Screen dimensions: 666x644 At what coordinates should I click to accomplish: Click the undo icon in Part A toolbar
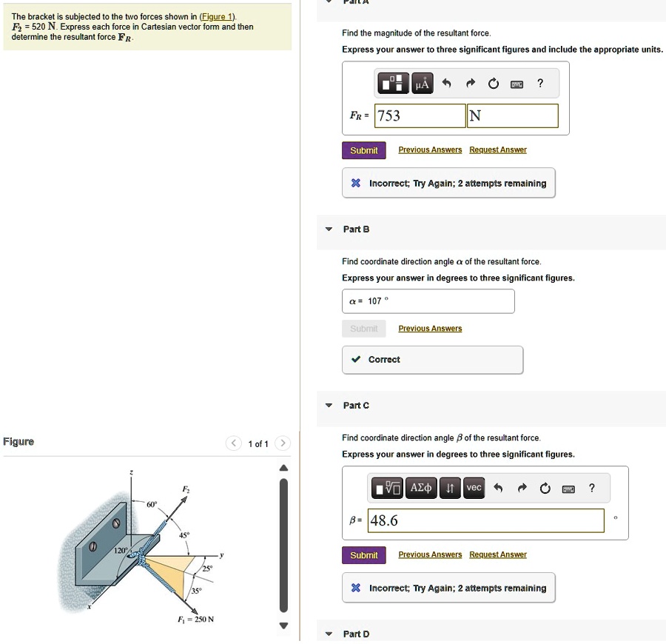[x=446, y=84]
